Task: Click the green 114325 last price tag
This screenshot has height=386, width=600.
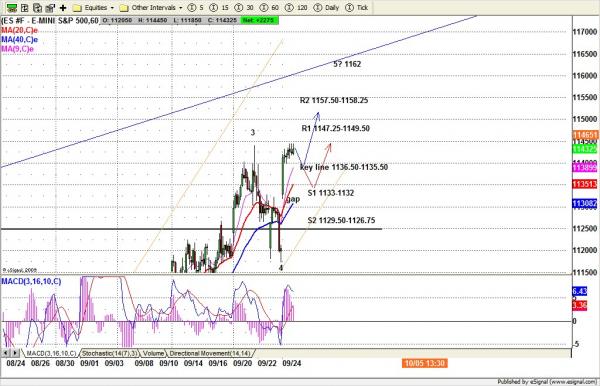Action: (585, 149)
